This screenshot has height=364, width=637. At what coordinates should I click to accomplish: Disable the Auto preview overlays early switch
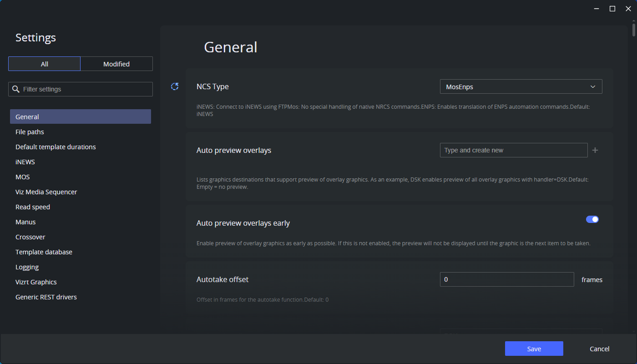pyautogui.click(x=592, y=219)
